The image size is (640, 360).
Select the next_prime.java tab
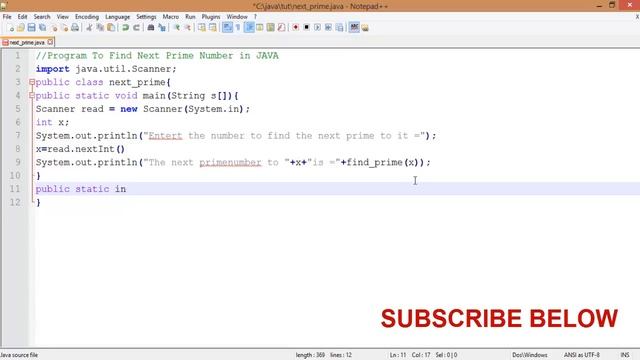point(27,42)
